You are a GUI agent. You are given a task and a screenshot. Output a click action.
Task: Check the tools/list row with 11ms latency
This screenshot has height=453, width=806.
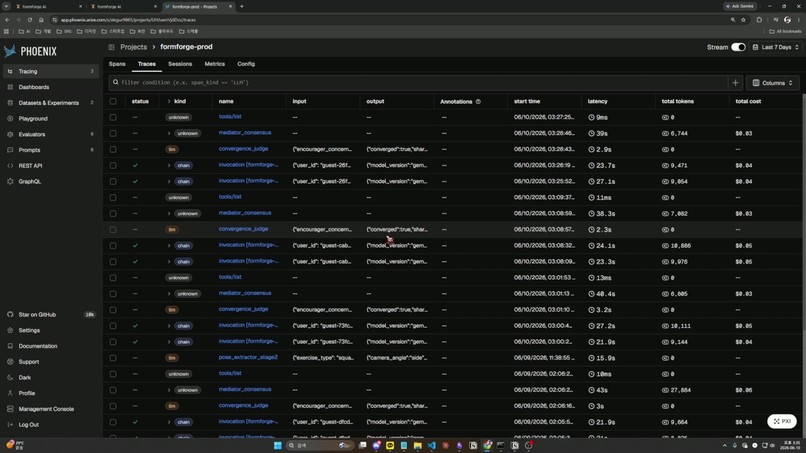point(113,197)
